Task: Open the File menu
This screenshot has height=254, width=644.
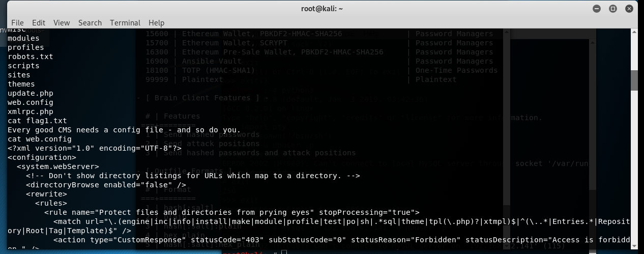Action: pos(17,22)
